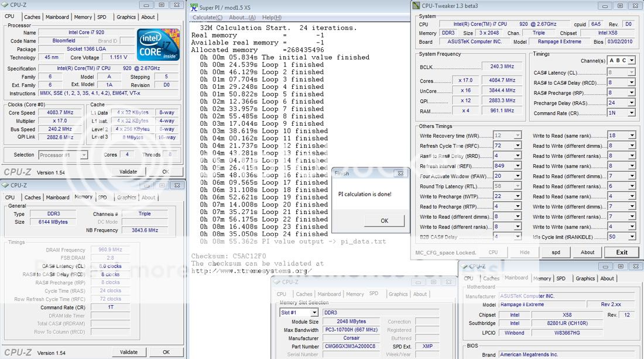This screenshot has height=359, width=644.
Task: Click CPU button in CPU-Tweaker bottom bar
Action: (x=494, y=253)
